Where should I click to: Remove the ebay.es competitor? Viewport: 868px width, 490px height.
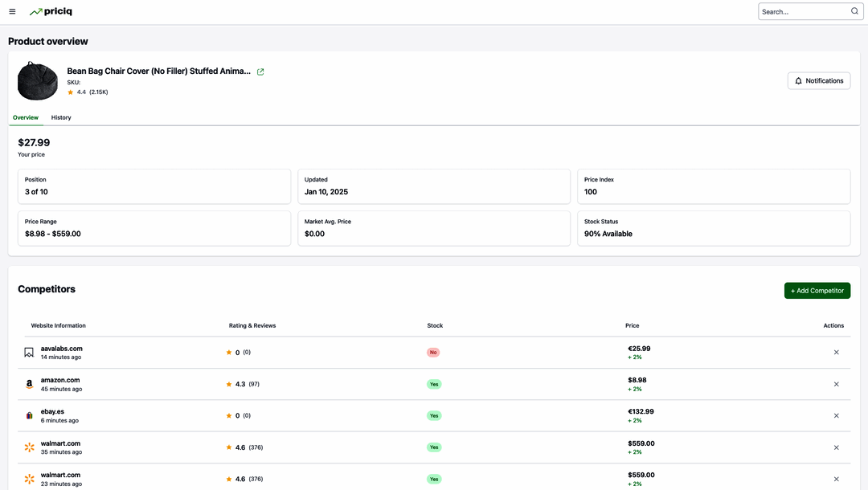point(836,416)
